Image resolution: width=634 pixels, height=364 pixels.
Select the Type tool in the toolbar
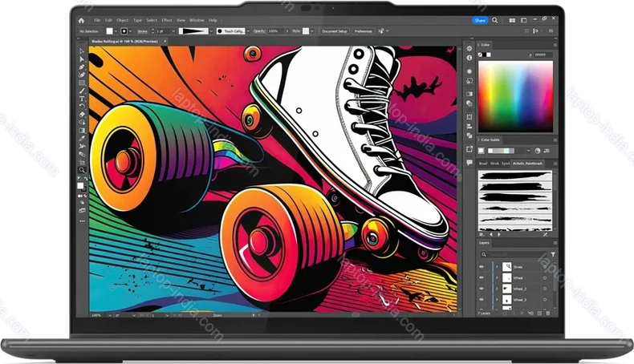pos(82,90)
